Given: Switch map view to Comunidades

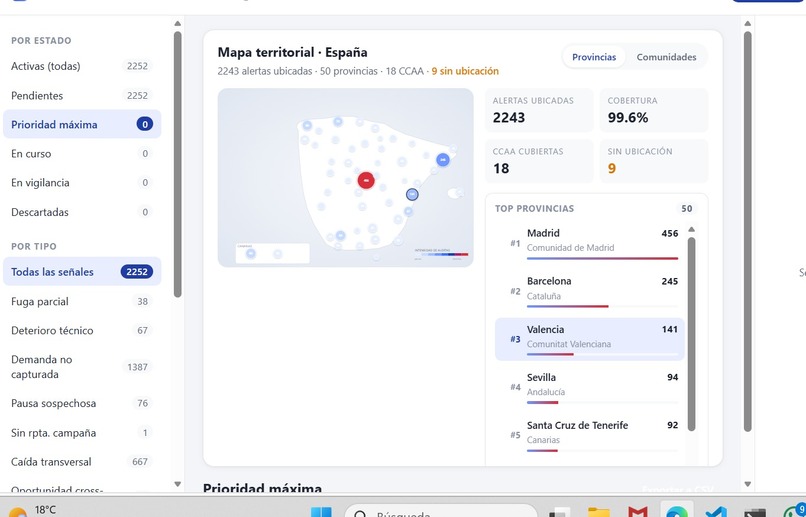Looking at the screenshot, I should pos(666,57).
